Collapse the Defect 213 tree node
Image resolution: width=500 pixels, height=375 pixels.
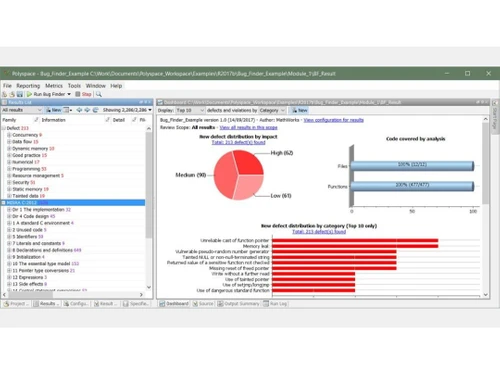pos(4,128)
